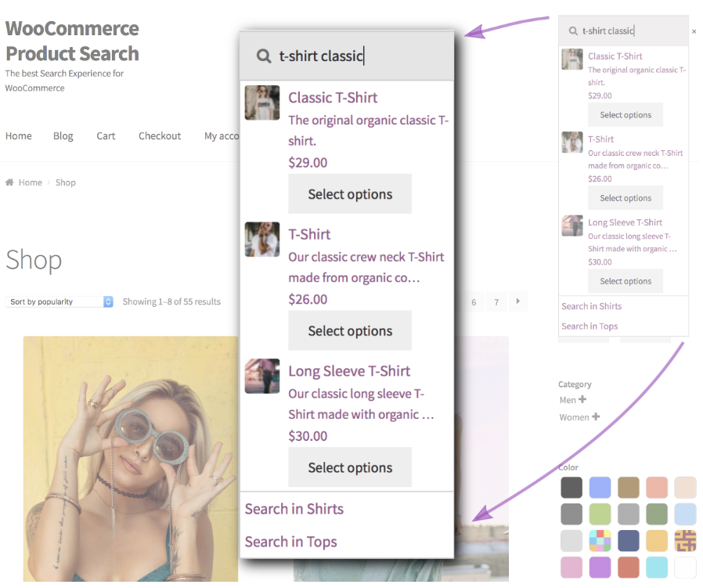Screen dimensions: 703x588
Task: Click Search in Tops in small sidebar results
Action: (589, 326)
